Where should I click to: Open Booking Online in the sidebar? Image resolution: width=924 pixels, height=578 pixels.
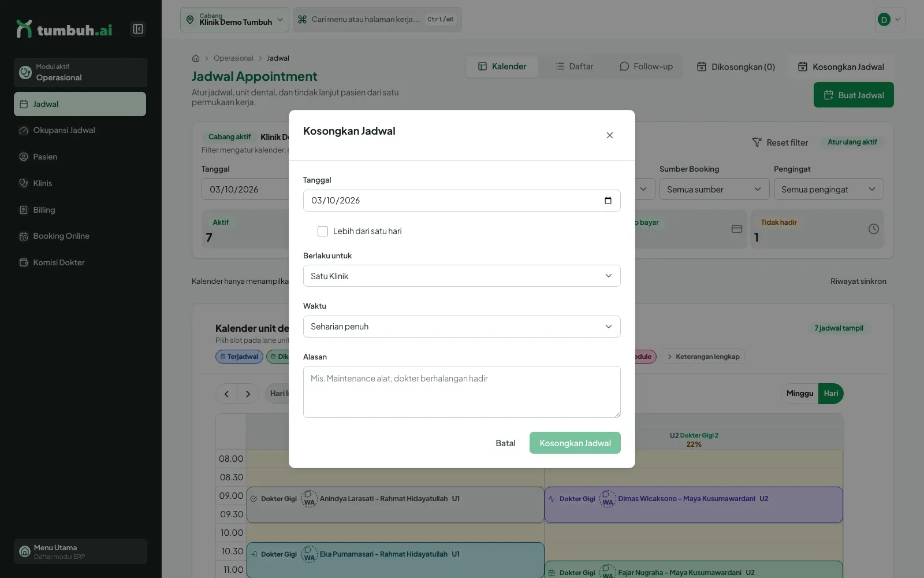click(80, 236)
